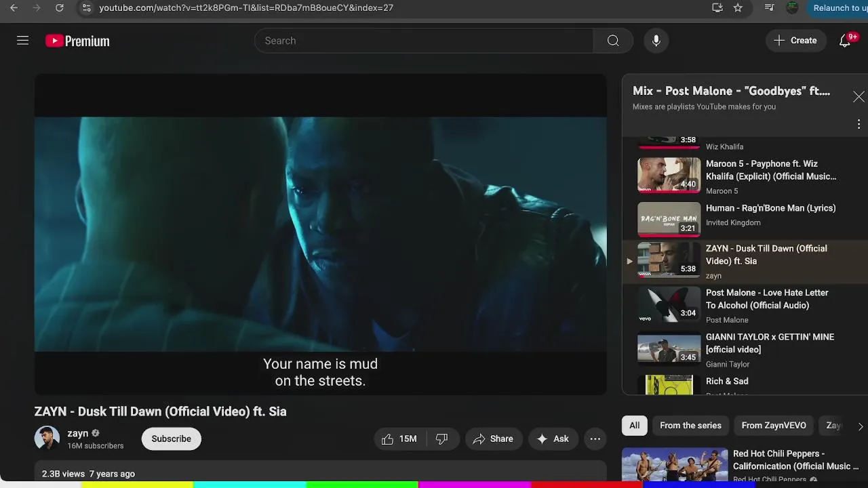Viewport: 868px width, 488px height.
Task: Click the Ask sparkle button
Action: tap(553, 439)
